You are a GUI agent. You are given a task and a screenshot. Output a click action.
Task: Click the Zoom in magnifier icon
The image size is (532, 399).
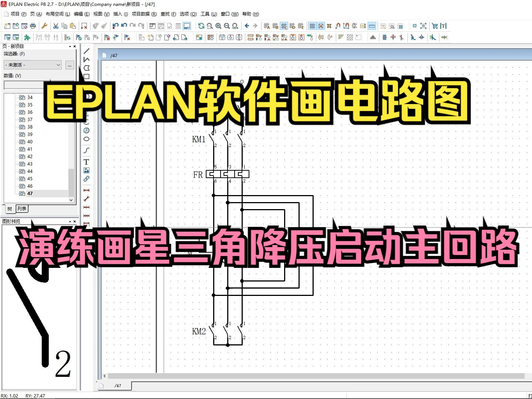coord(218,26)
